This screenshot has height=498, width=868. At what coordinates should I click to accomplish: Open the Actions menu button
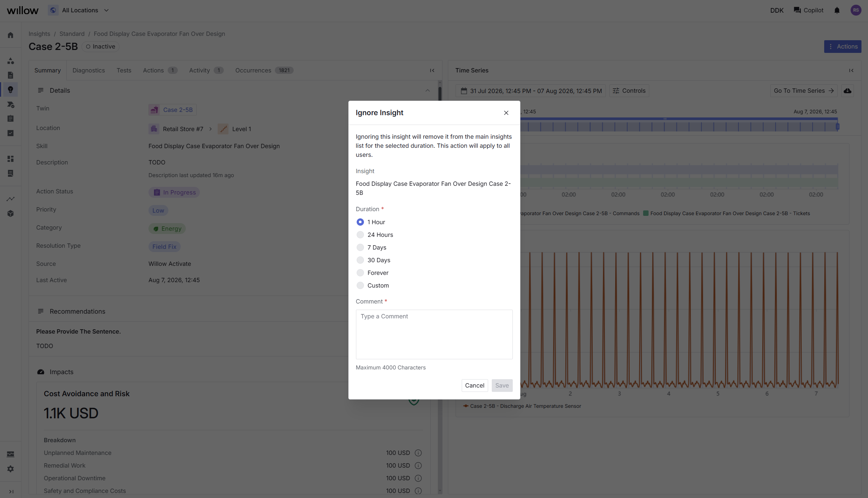point(843,46)
